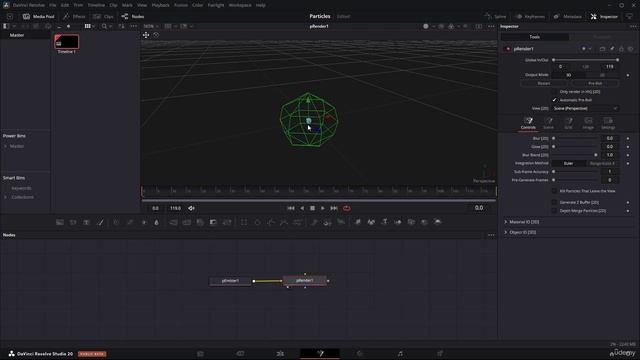Switch to the Fairlight page icon
This screenshot has height=360, width=640.
pos(400,353)
